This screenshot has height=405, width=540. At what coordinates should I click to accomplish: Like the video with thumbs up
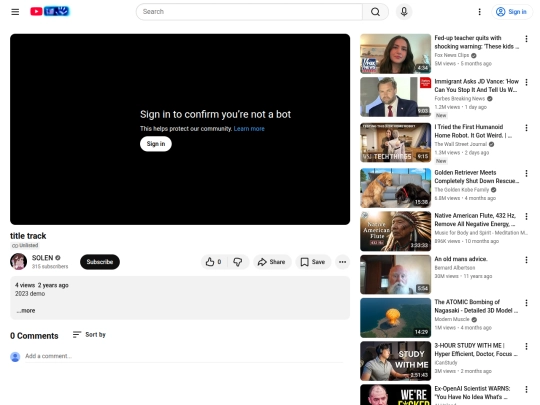pos(213,262)
